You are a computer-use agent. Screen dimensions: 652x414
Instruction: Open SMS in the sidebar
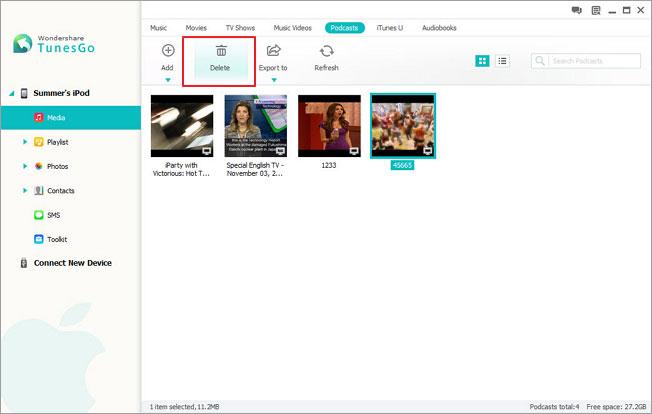click(x=54, y=215)
